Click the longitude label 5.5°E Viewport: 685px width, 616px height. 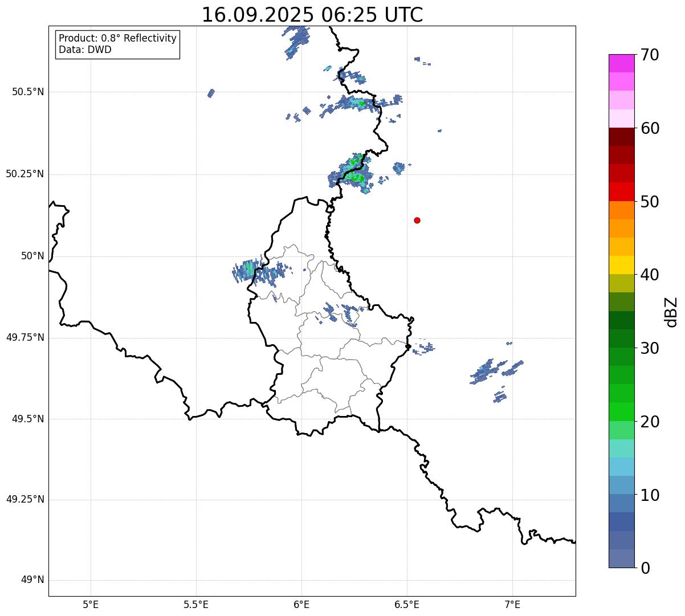click(x=196, y=604)
